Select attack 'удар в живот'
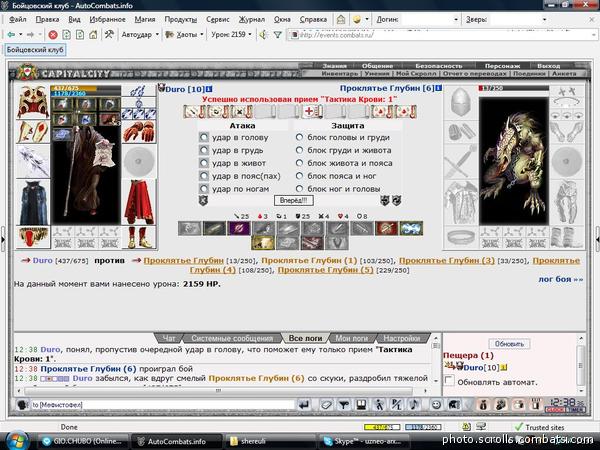This screenshot has height=450, width=600. coord(204,163)
